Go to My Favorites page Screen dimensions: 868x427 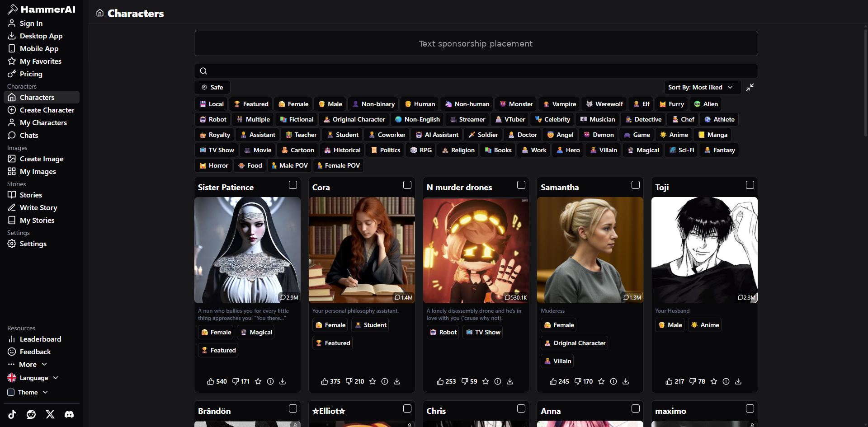[x=42, y=61]
